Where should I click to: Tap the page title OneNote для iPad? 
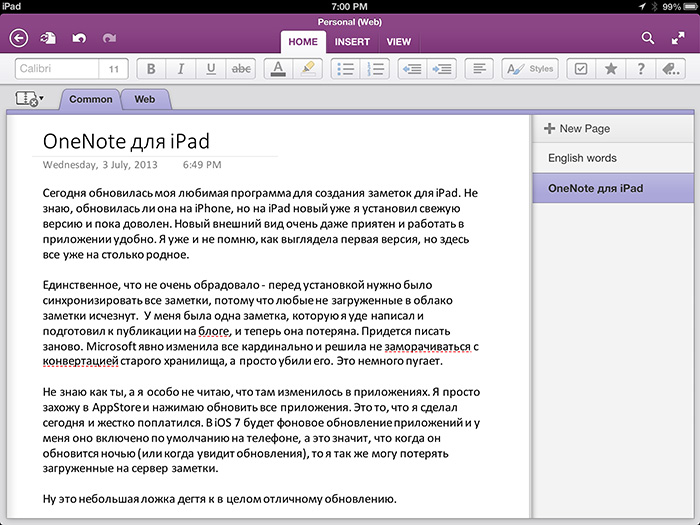pos(126,142)
